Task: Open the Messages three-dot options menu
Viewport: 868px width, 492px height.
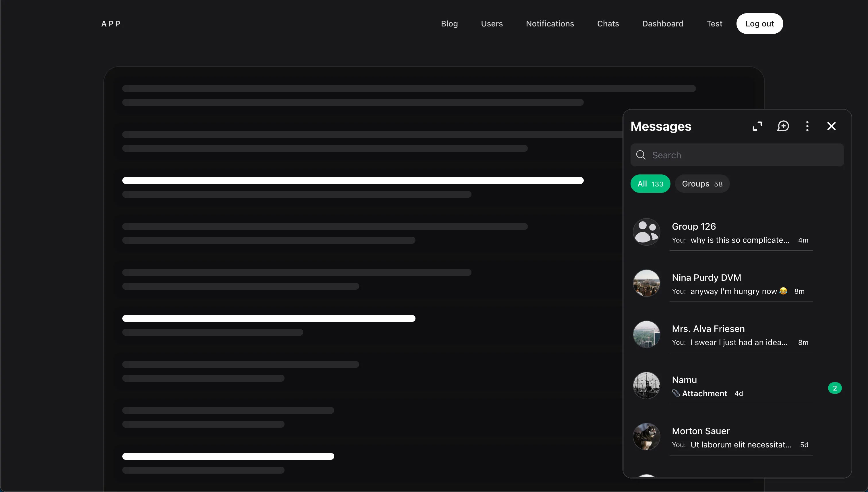Action: click(x=807, y=126)
